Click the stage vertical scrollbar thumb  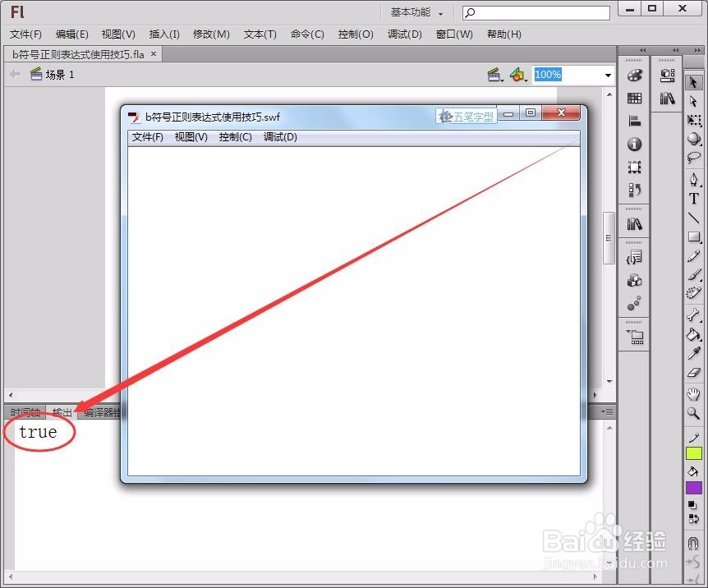(609, 238)
